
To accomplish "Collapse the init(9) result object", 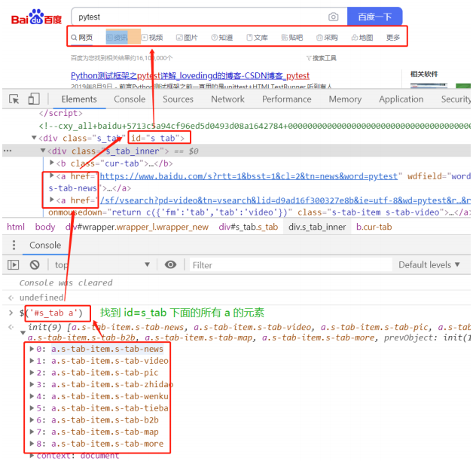I will coord(23,333).
